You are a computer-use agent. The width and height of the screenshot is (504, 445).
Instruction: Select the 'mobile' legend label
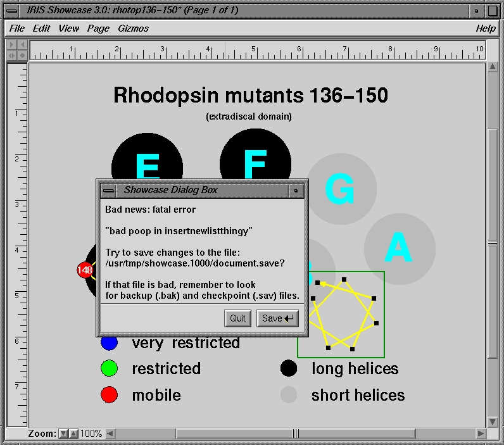156,395
